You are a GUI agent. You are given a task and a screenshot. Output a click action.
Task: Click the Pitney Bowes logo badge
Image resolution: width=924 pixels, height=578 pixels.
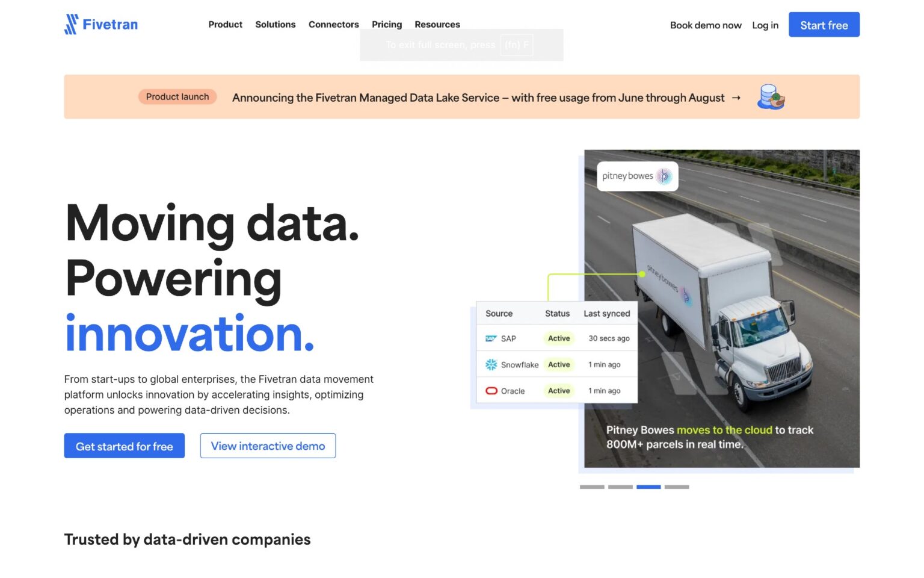pyautogui.click(x=636, y=176)
